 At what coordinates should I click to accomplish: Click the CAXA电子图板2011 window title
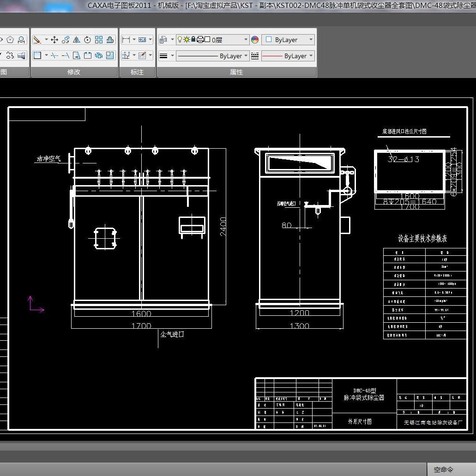[x=119, y=6]
